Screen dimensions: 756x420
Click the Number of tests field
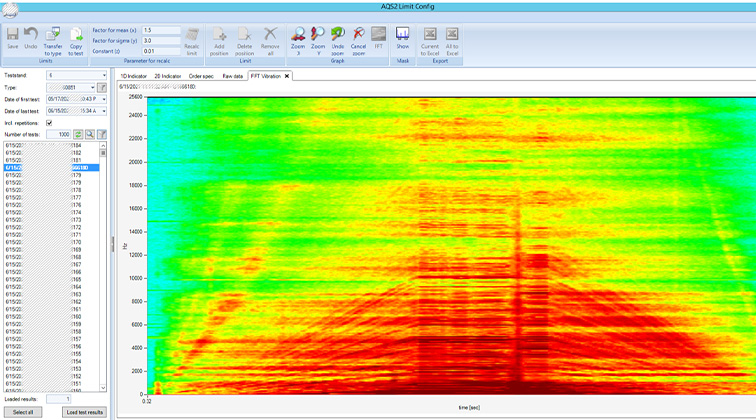(58, 135)
